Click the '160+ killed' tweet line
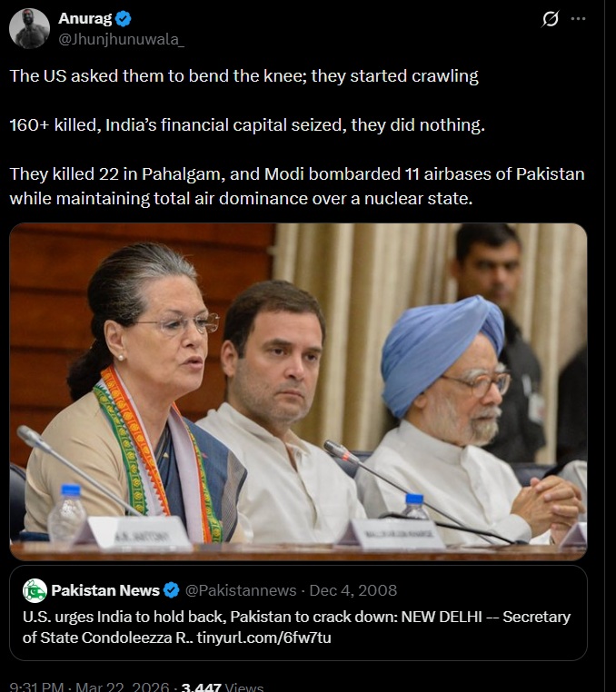 point(247,125)
